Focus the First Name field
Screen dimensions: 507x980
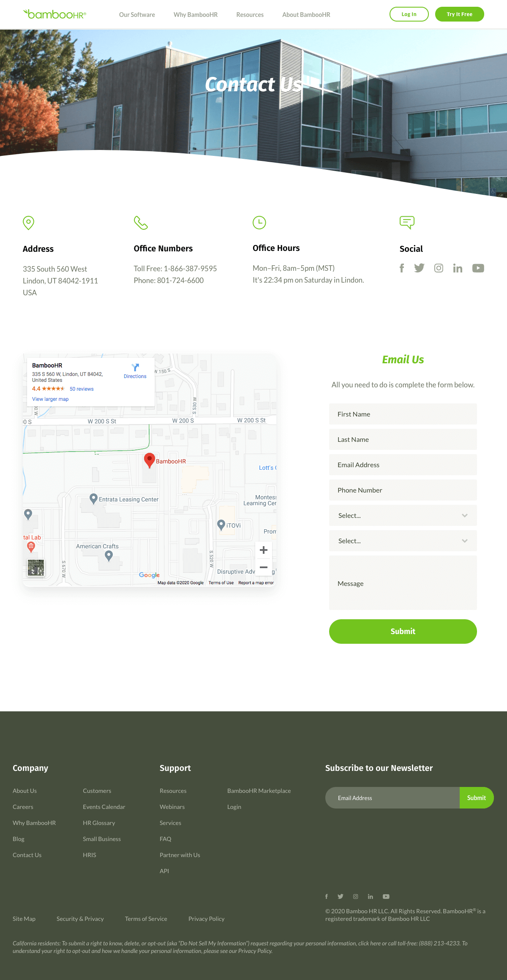click(403, 414)
